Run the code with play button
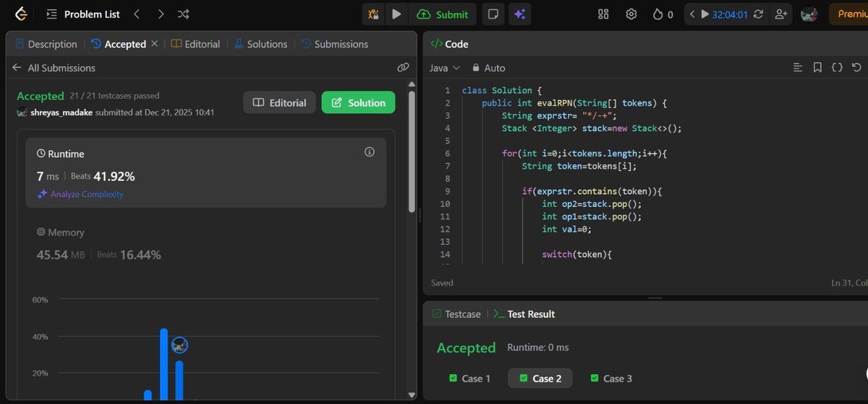 pyautogui.click(x=396, y=14)
